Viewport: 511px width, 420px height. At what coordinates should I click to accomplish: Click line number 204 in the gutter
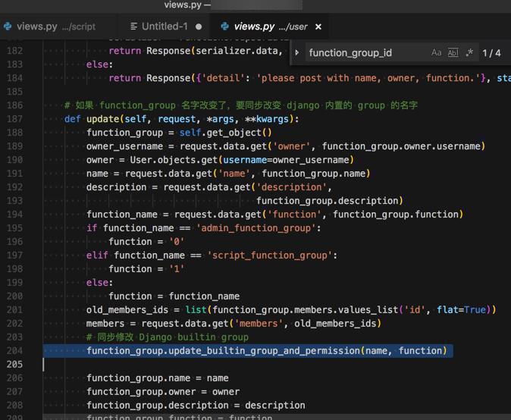point(14,351)
